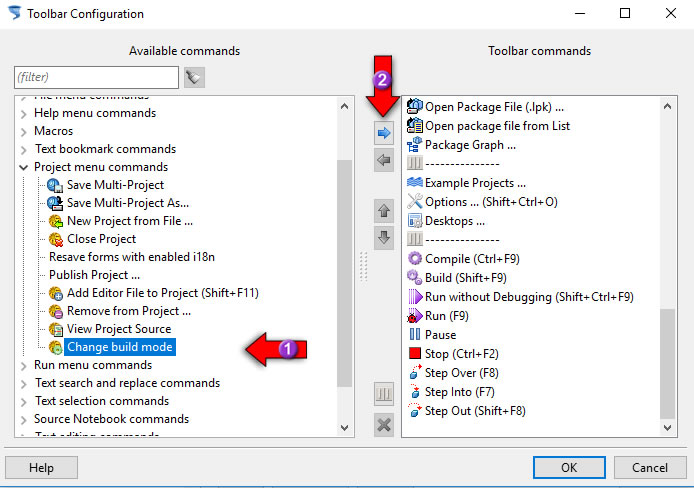The width and height of the screenshot is (694, 488).
Task: Clear the filter with the broom icon
Action: (x=194, y=77)
